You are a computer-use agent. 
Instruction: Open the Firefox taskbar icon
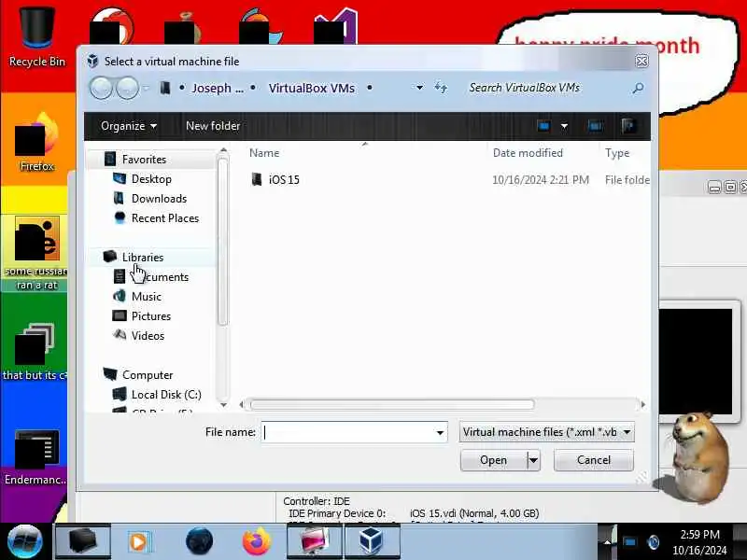(256, 542)
